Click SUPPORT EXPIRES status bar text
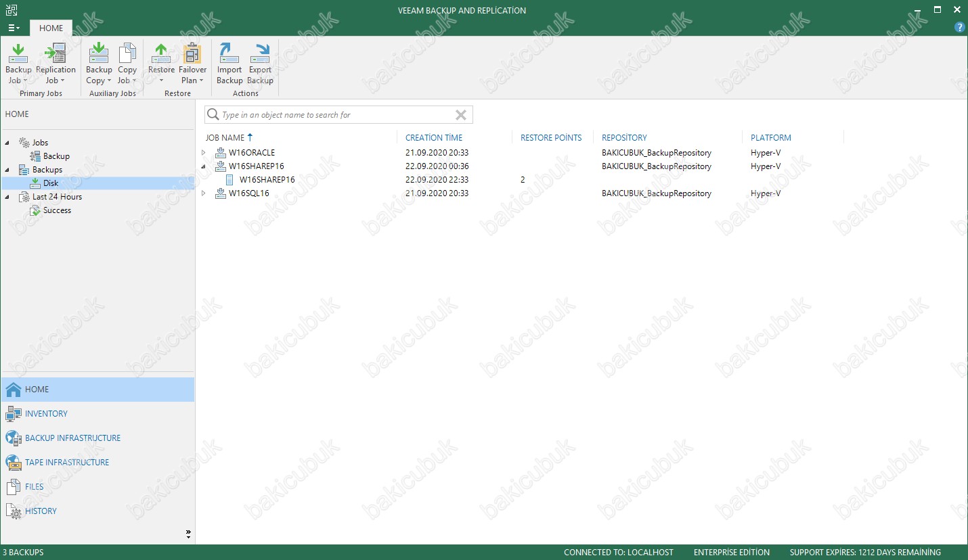This screenshot has width=968, height=560. (x=865, y=553)
